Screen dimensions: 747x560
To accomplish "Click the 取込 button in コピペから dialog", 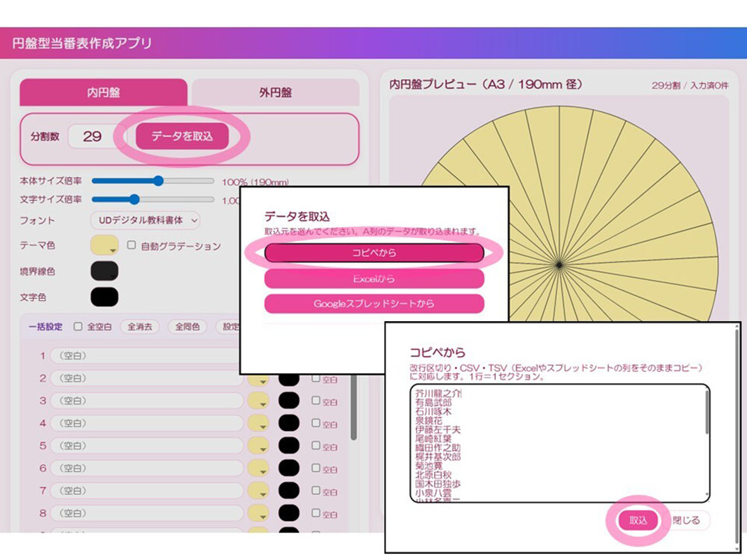I will coord(638,520).
